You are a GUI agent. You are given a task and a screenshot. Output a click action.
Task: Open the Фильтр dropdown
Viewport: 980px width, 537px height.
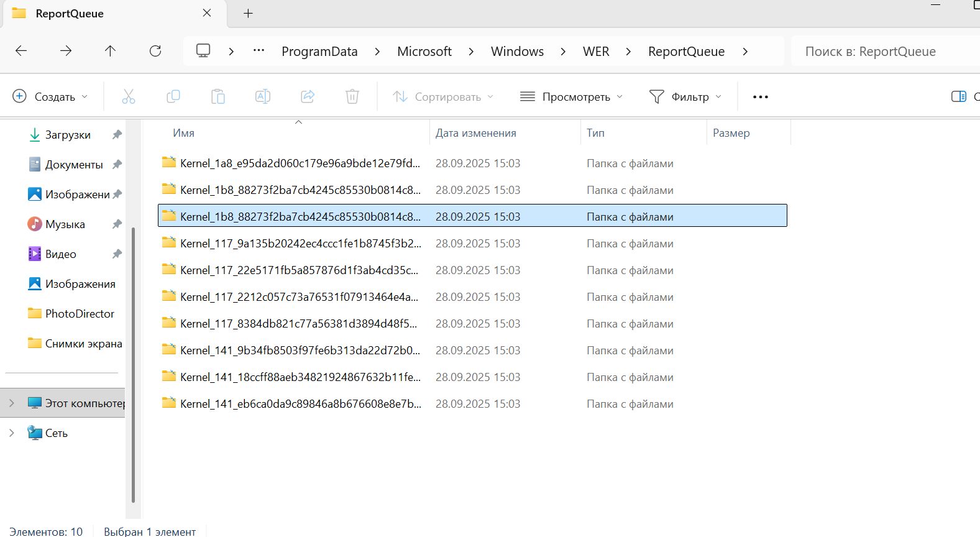pyautogui.click(x=685, y=96)
